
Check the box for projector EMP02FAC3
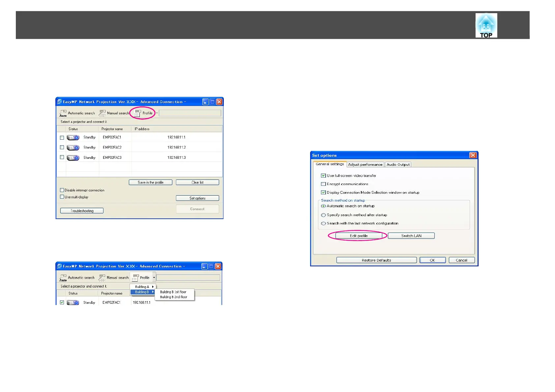62,157
